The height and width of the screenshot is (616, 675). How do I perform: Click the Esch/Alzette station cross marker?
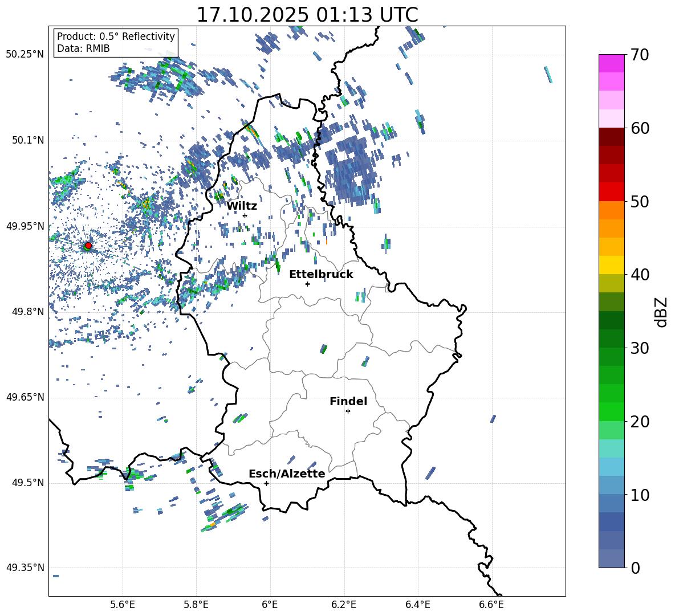tap(266, 483)
